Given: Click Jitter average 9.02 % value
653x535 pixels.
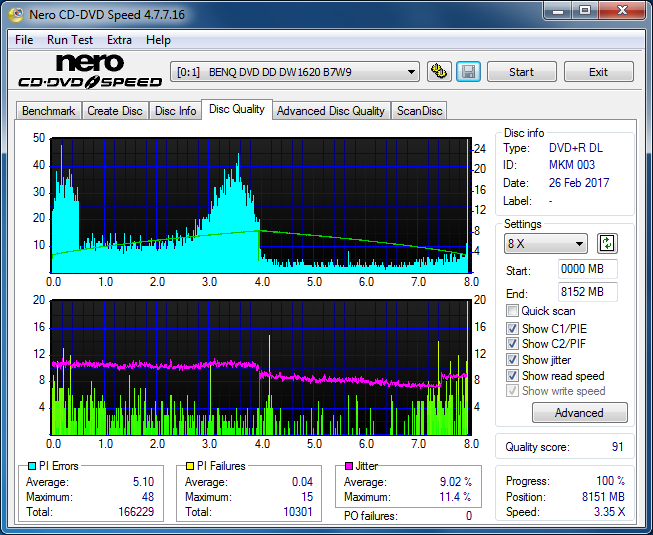Looking at the screenshot, I should coord(456,482).
